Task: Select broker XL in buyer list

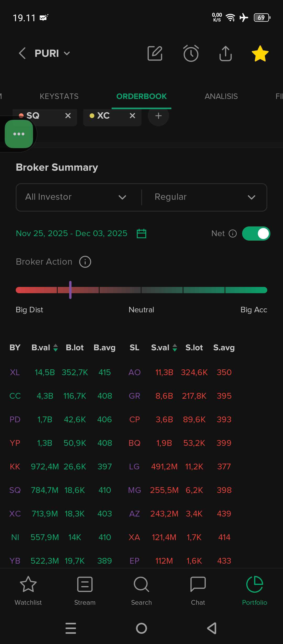Action: click(15, 372)
